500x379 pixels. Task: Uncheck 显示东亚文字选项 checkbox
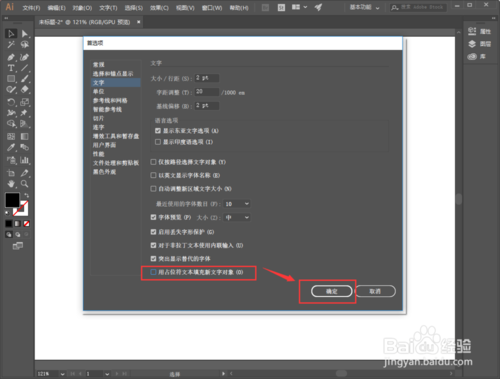tap(158, 131)
